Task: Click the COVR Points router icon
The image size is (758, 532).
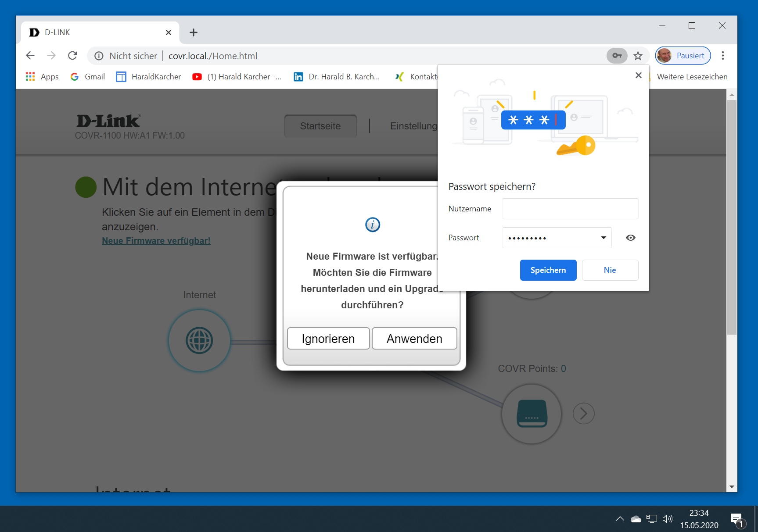Action: tap(532, 414)
